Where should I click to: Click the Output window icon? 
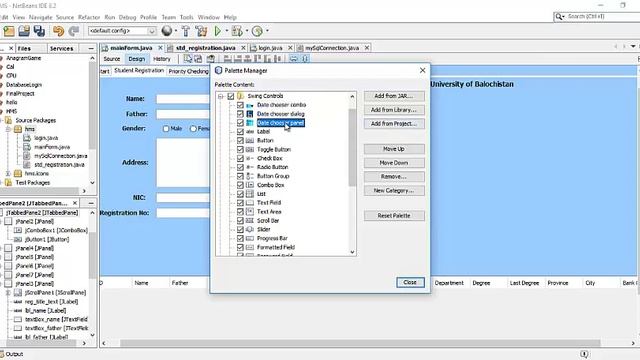tap(2, 354)
